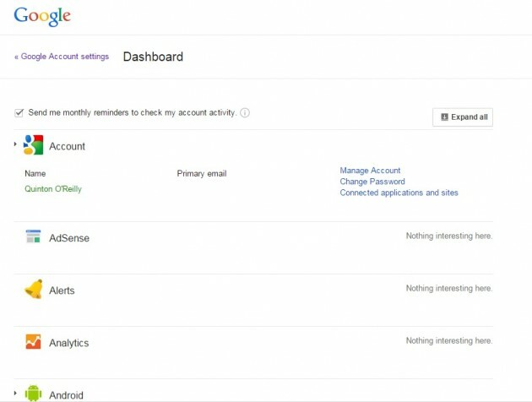Open Connected applications and sites link
This screenshot has height=402, width=532.
point(399,193)
